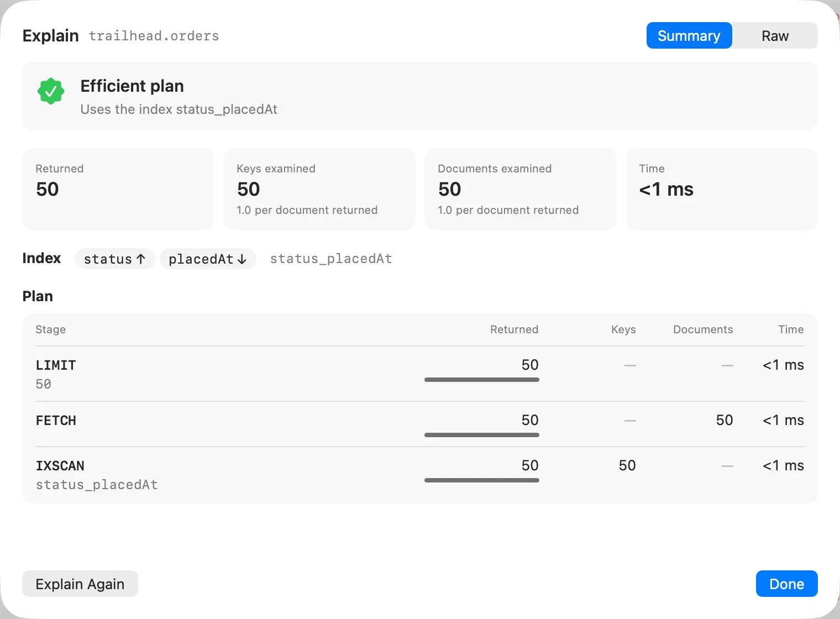
Task: Click the 'Keys' column header
Action: (x=624, y=329)
